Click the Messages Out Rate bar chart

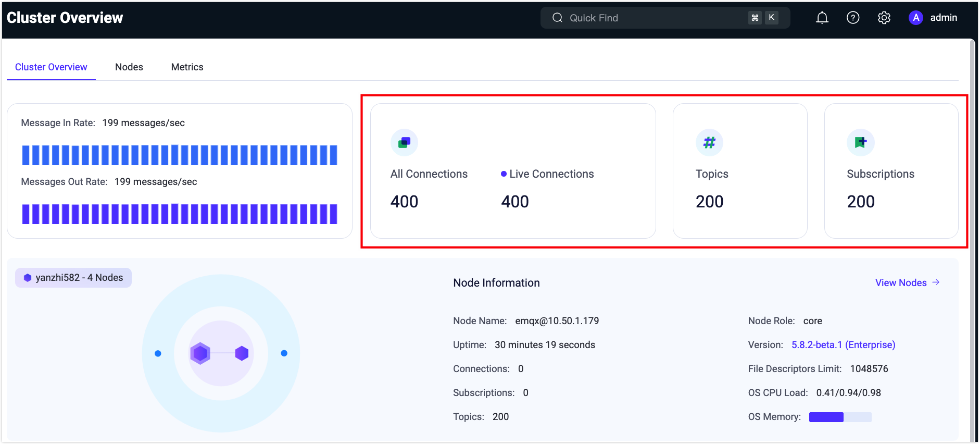pyautogui.click(x=179, y=214)
